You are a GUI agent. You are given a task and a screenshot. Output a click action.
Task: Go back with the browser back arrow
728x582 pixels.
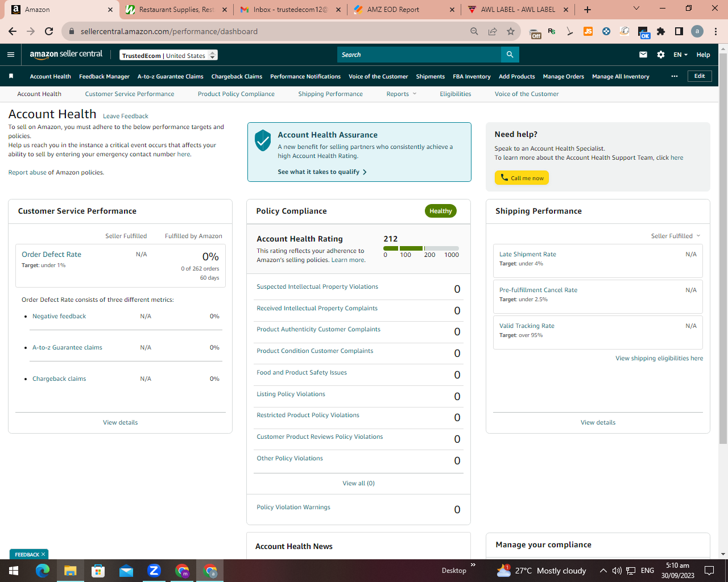(13, 31)
